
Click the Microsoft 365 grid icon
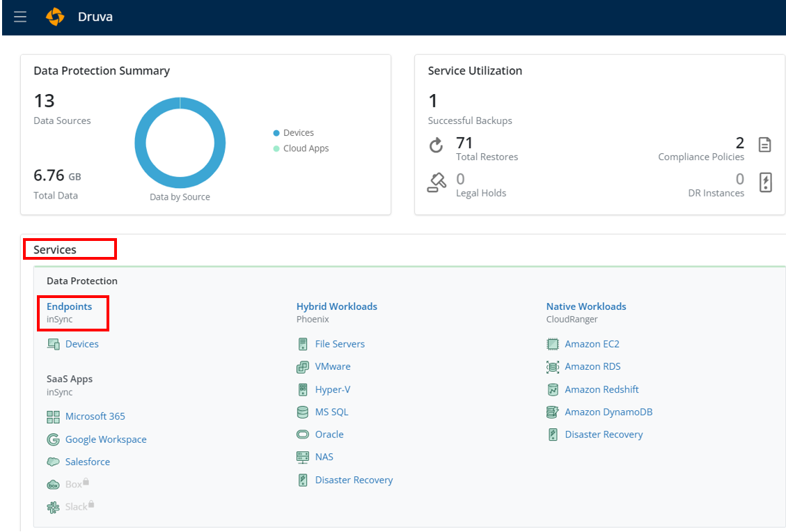click(53, 416)
